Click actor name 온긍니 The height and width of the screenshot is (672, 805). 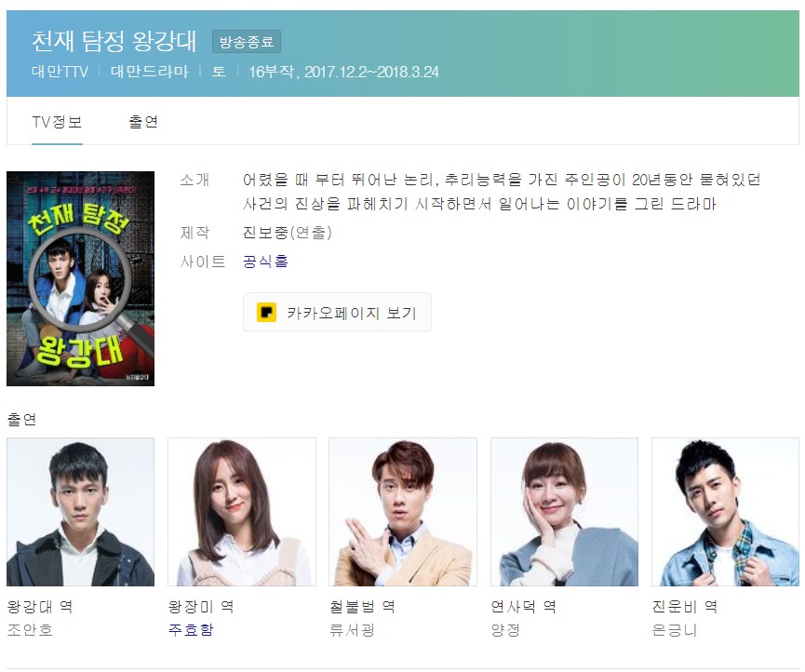[x=675, y=629]
